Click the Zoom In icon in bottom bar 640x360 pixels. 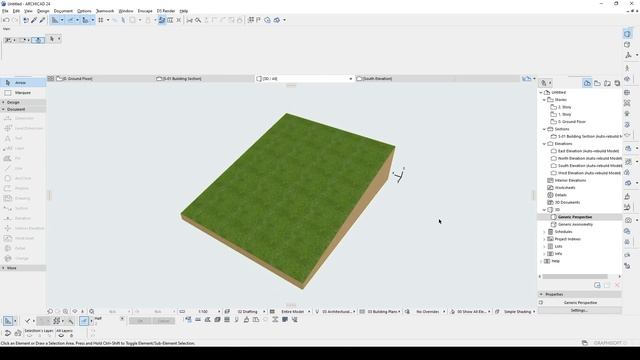[x=65, y=311]
